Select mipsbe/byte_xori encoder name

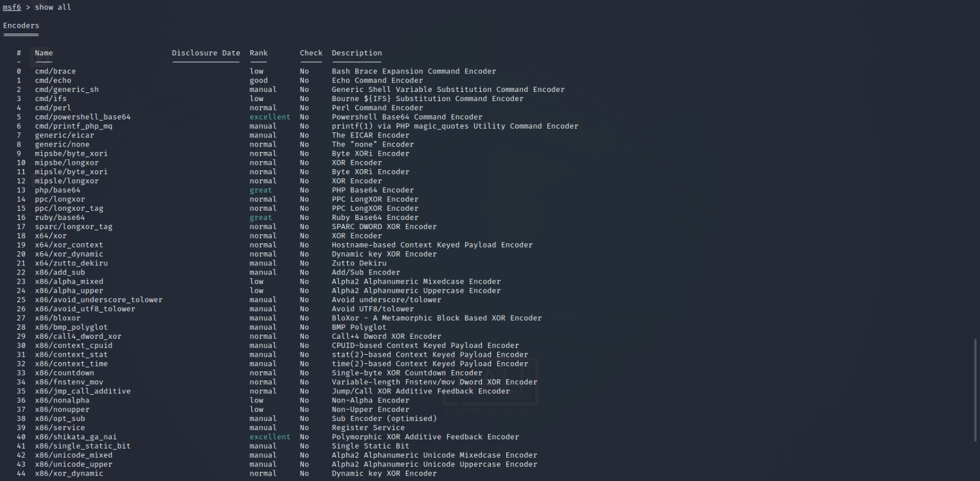[71, 154]
